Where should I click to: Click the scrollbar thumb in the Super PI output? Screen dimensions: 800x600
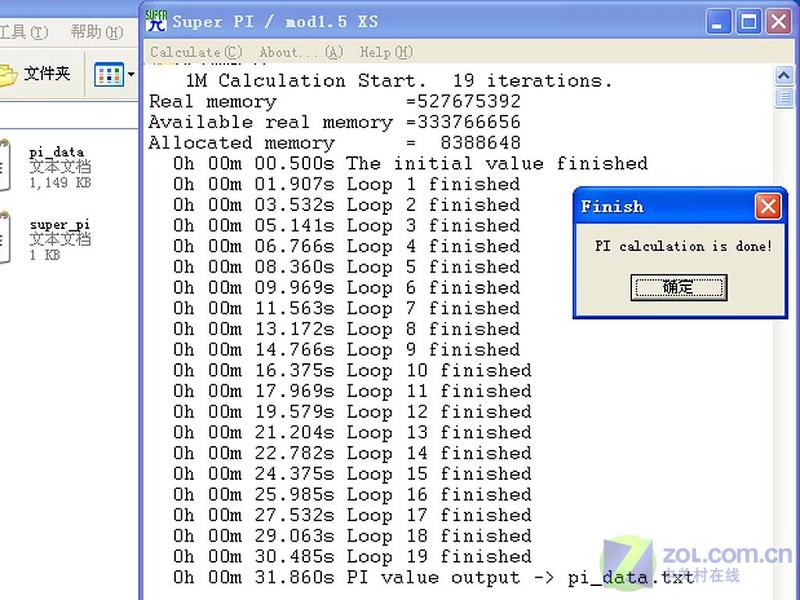(784, 97)
